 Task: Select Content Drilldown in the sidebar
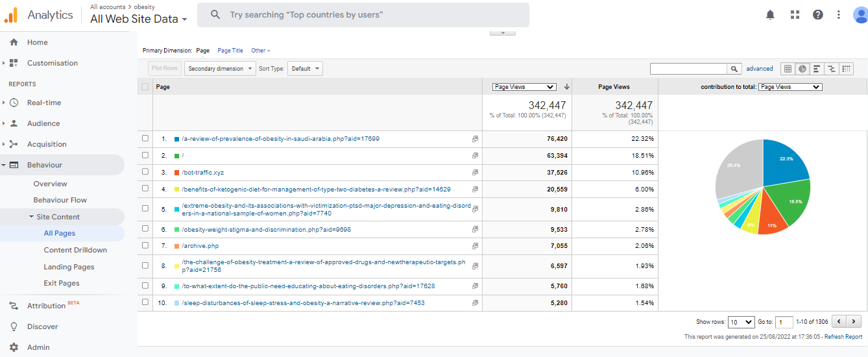coord(75,250)
